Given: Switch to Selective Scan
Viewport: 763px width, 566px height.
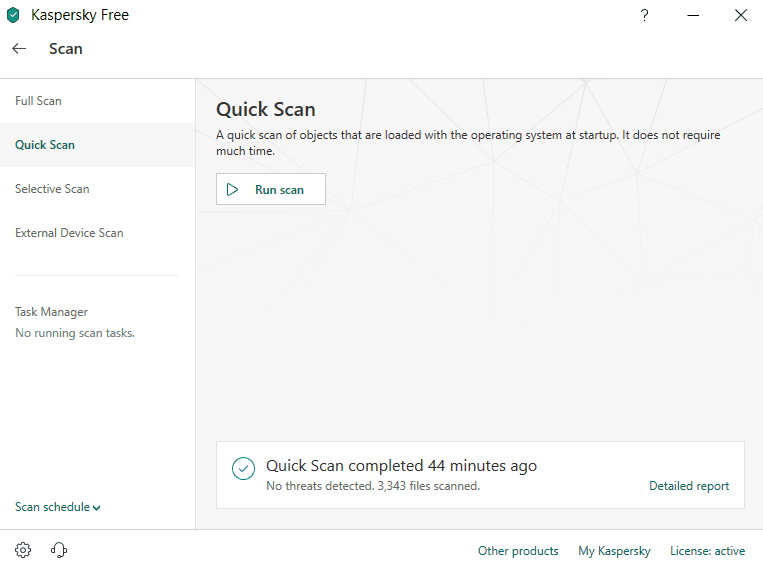Looking at the screenshot, I should [97, 189].
